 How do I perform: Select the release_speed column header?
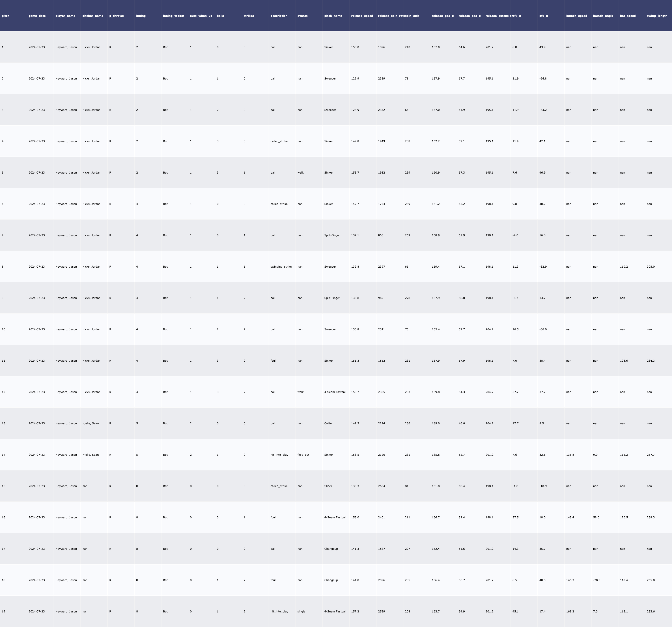pos(362,16)
